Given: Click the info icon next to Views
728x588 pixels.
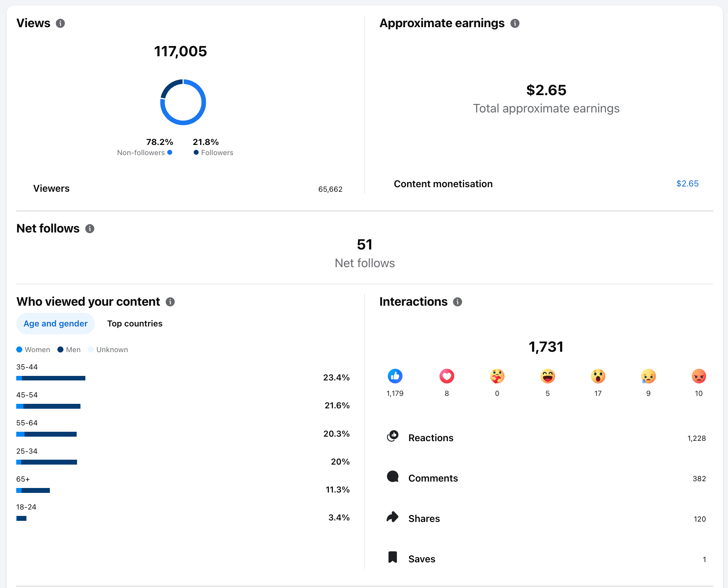Looking at the screenshot, I should pyautogui.click(x=60, y=23).
